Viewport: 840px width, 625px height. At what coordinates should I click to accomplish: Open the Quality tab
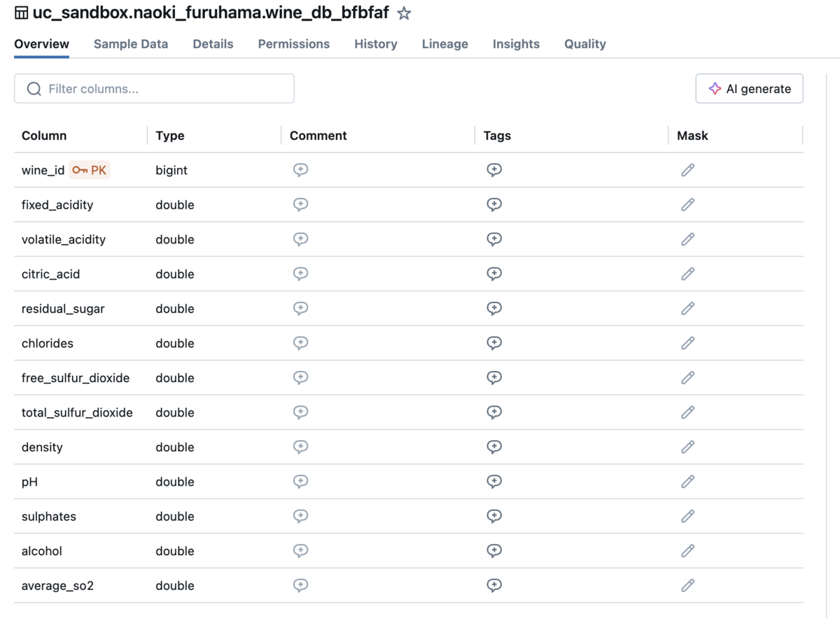tap(584, 44)
